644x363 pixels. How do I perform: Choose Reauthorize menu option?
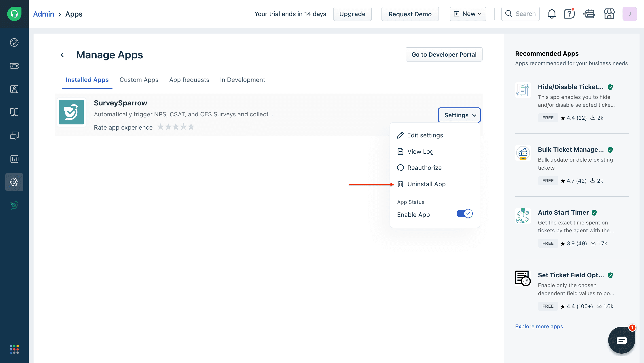[424, 168]
